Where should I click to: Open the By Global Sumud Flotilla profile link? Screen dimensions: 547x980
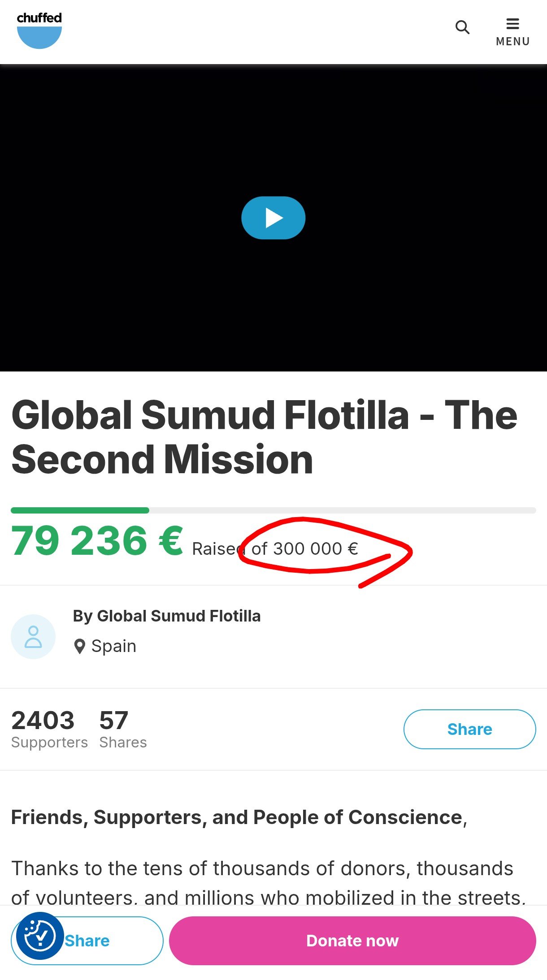167,616
